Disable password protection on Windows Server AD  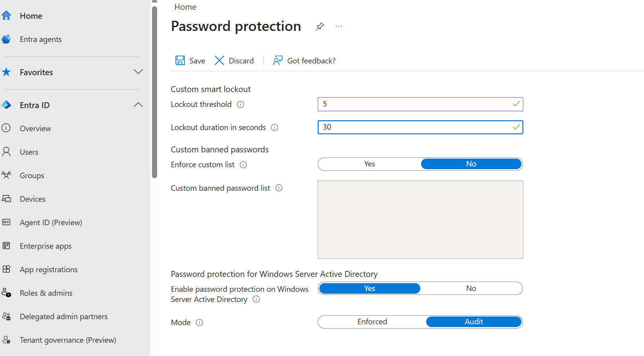pyautogui.click(x=471, y=289)
